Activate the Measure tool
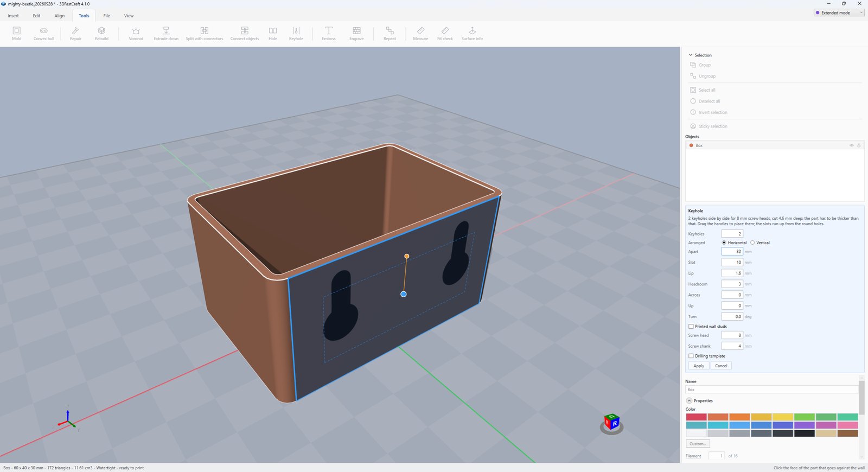 [x=420, y=34]
